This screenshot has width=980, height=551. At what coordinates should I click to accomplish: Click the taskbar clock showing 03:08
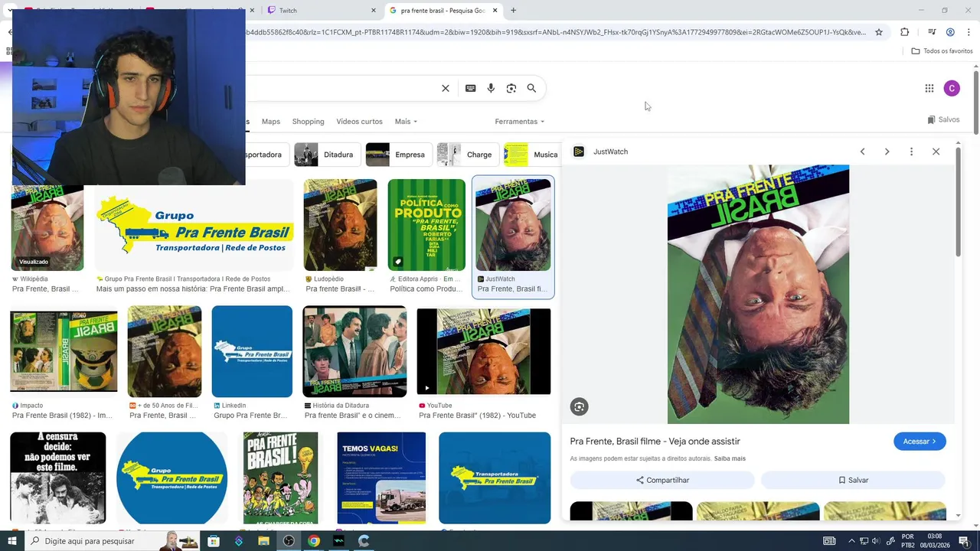(x=935, y=541)
